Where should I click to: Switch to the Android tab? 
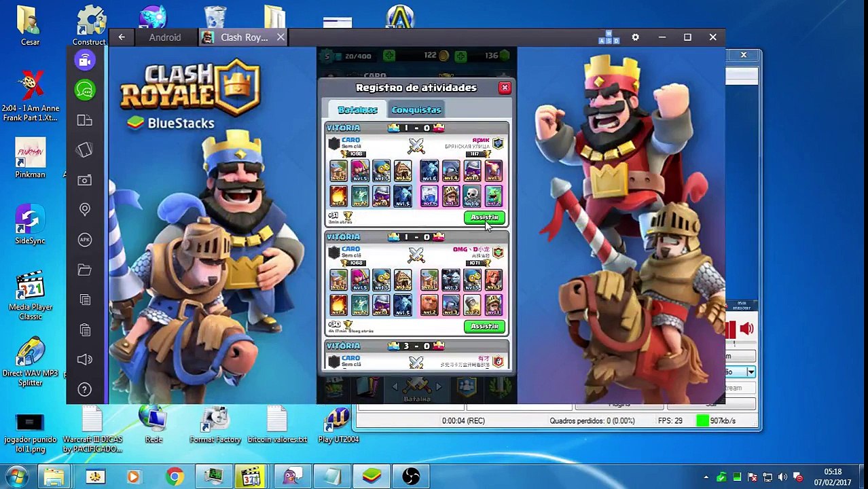pos(165,37)
